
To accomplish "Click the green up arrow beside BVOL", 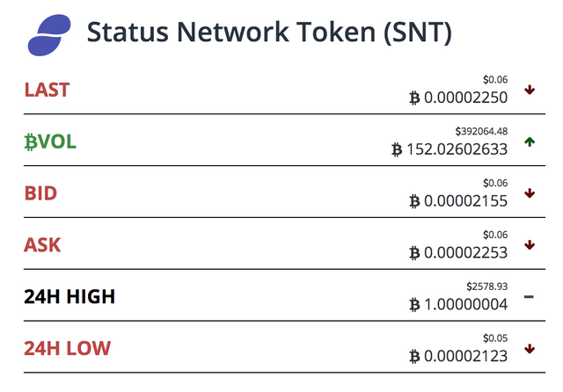I will (x=530, y=142).
